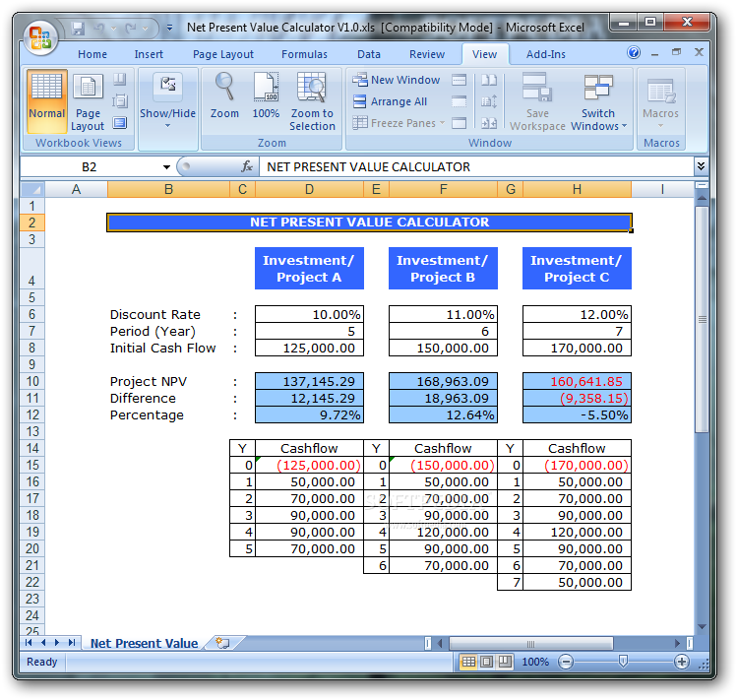
Task: Undo with Quick Access Toolbar arrow
Action: click(99, 29)
